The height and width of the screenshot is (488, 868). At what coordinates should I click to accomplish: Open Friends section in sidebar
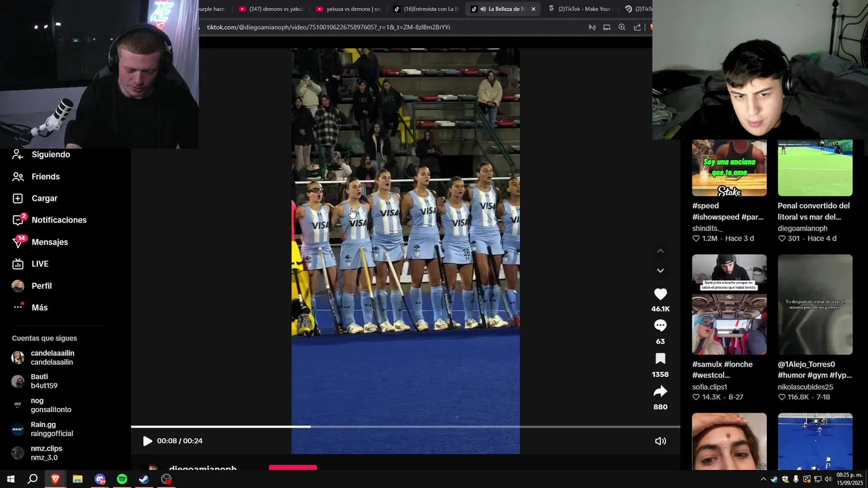[x=45, y=176]
